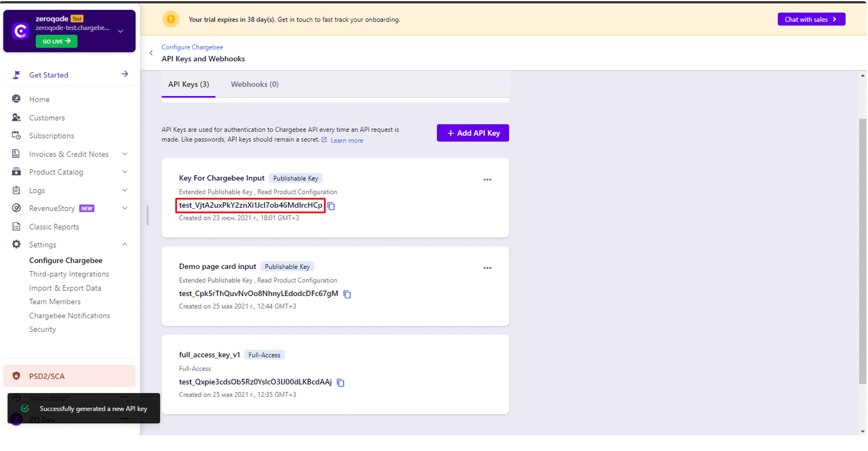Screen dimensions: 868x451
Task: Open options menu for Demo page card input
Action: [487, 268]
